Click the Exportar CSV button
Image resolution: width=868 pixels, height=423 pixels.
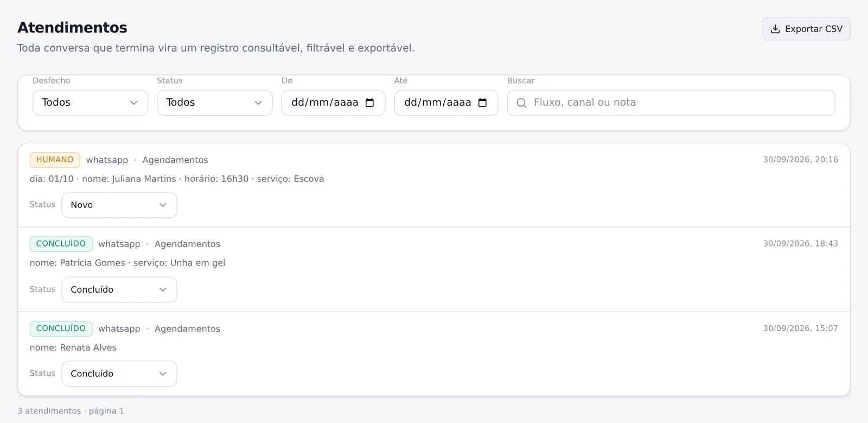806,29
